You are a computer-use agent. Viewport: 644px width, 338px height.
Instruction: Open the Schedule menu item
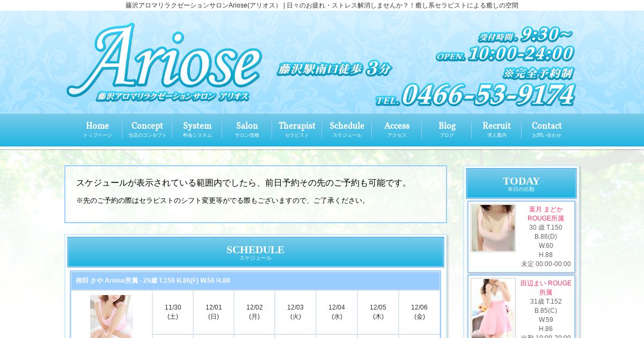pos(347,130)
